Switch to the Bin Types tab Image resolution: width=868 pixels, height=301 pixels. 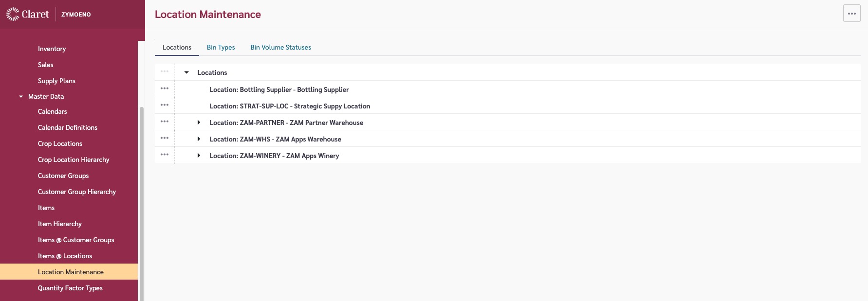[221, 47]
